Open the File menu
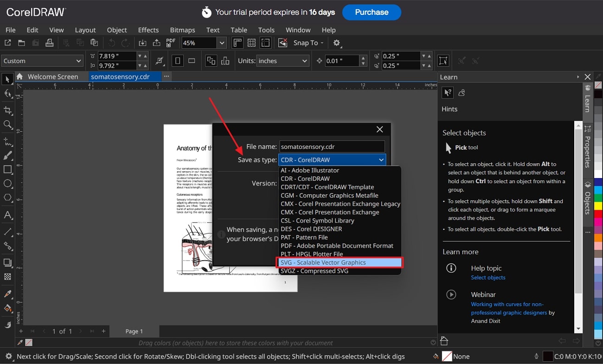This screenshot has width=603, height=364. [10, 30]
